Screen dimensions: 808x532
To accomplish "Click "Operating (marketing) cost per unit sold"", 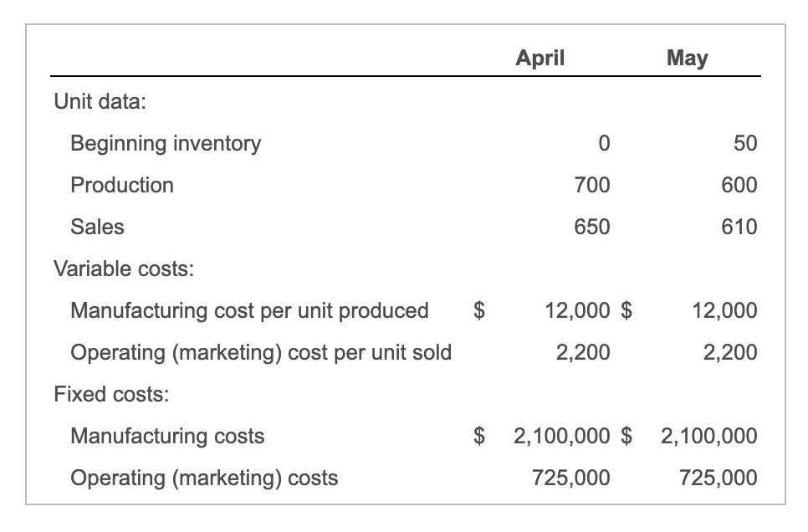I will 261,352.
